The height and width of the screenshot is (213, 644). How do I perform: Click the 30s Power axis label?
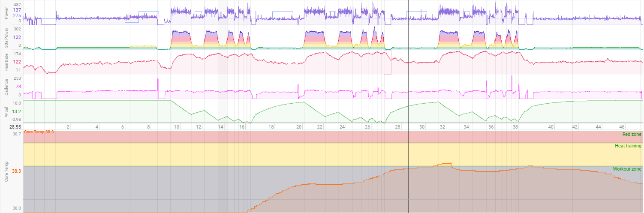pos(6,38)
